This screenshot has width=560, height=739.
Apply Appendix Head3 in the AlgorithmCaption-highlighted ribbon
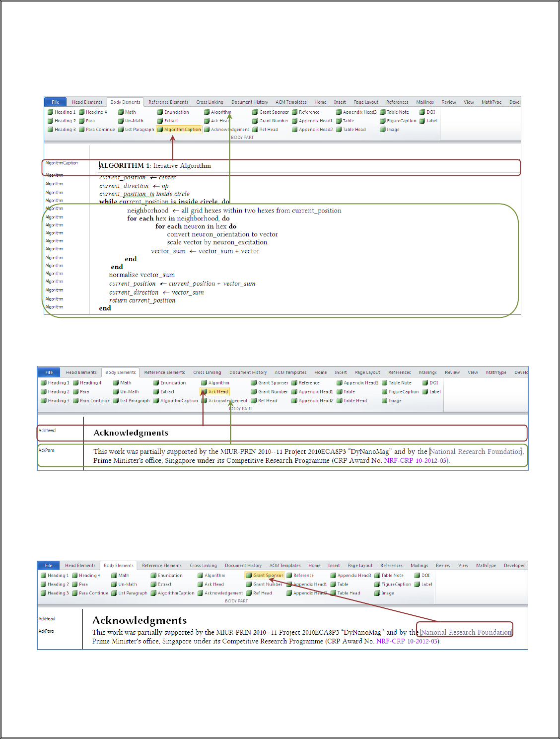pos(356,112)
